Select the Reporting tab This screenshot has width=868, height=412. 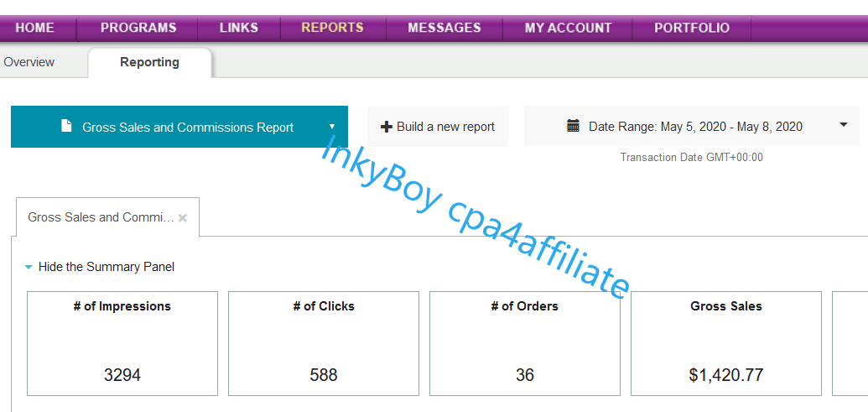click(x=149, y=62)
